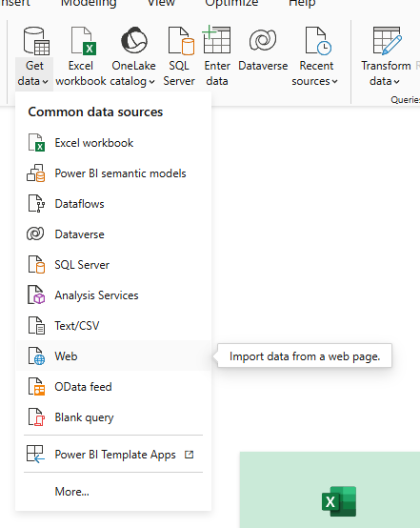Click More... at the menu bottom
Viewport: 420px width, 528px height.
point(113,492)
